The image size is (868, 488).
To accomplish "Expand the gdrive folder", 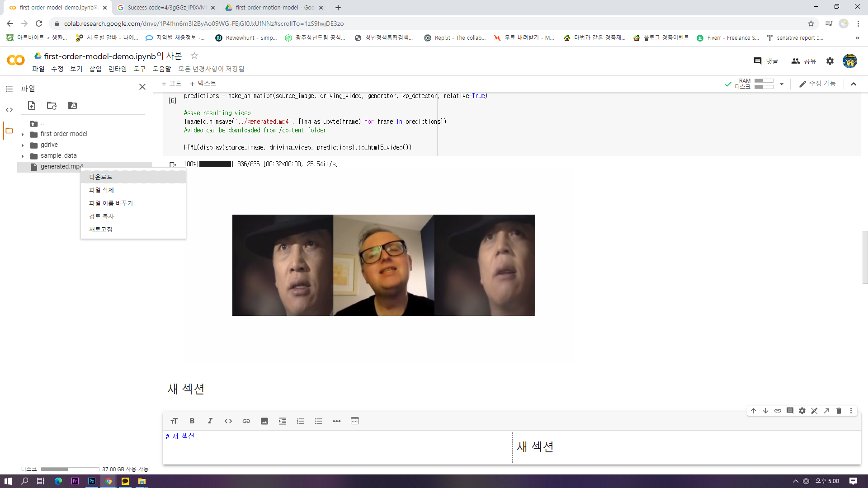I will coord(23,145).
